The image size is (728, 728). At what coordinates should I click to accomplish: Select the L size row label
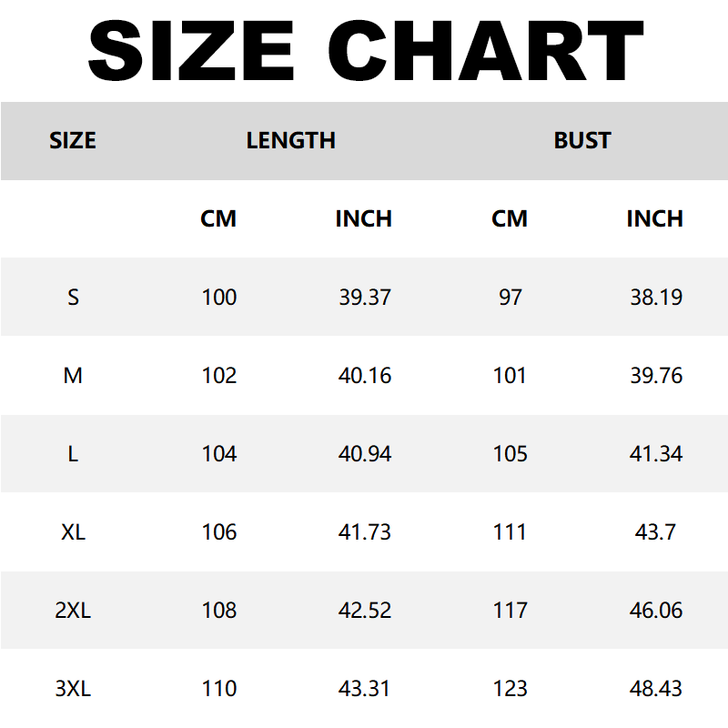coord(73,454)
